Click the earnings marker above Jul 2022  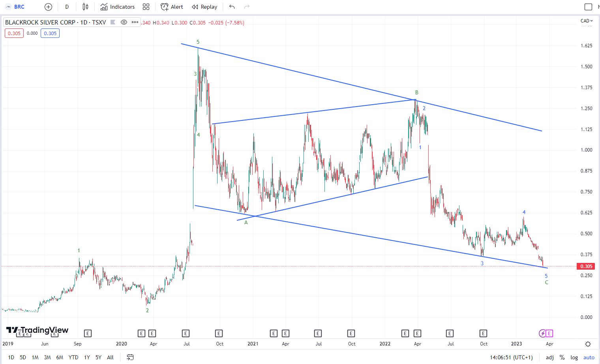click(450, 333)
